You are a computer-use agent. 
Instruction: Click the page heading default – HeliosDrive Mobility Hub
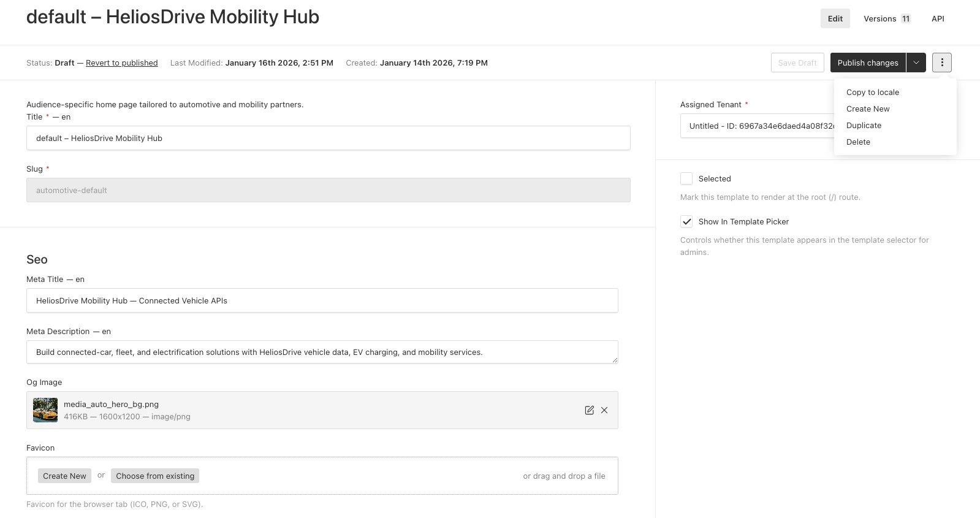click(x=173, y=17)
